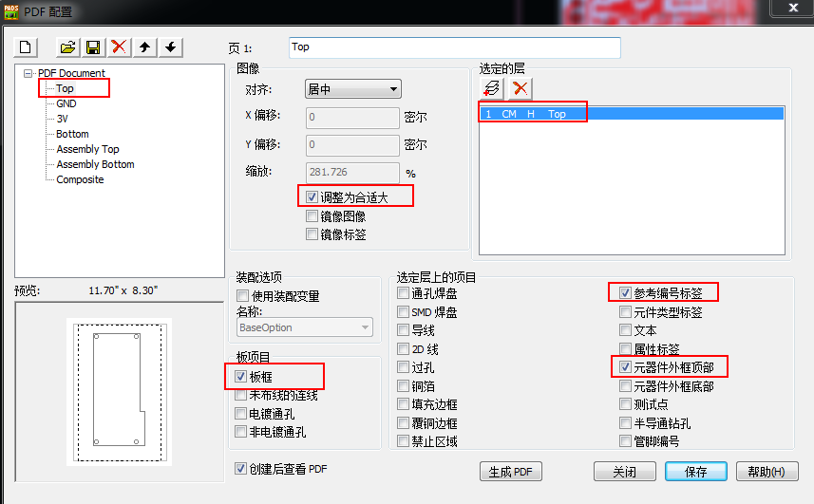The height and width of the screenshot is (504, 814).
Task: Select the Assembly Top tree page
Action: (87, 149)
